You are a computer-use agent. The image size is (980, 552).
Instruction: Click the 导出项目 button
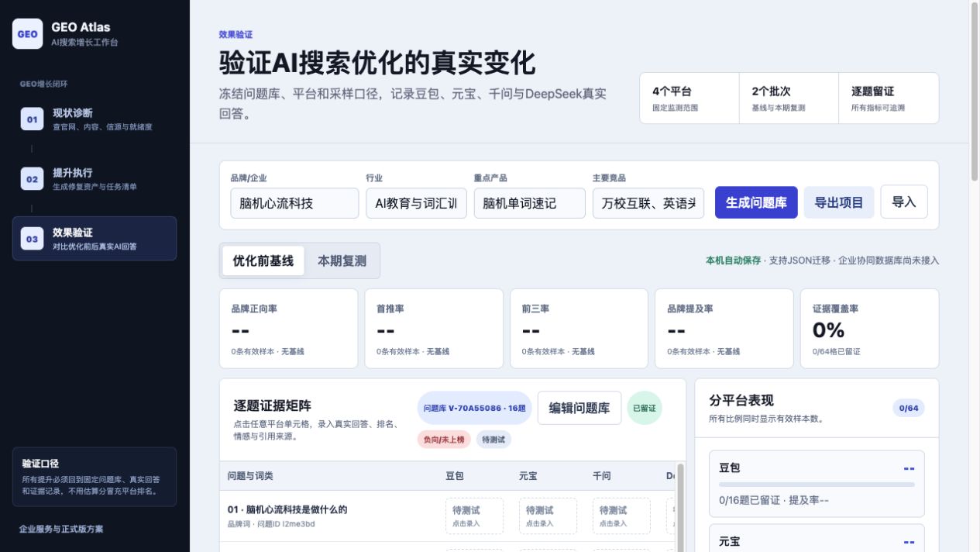[839, 202]
